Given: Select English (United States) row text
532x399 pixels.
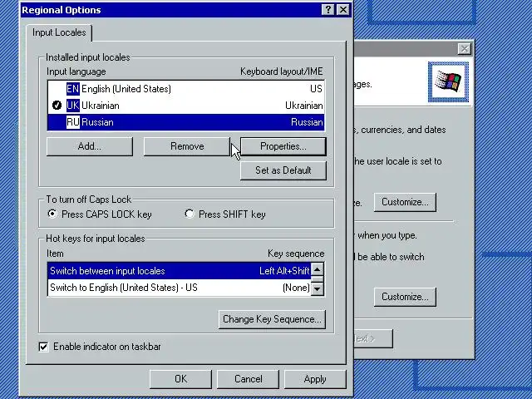Looking at the screenshot, I should click(126, 89).
